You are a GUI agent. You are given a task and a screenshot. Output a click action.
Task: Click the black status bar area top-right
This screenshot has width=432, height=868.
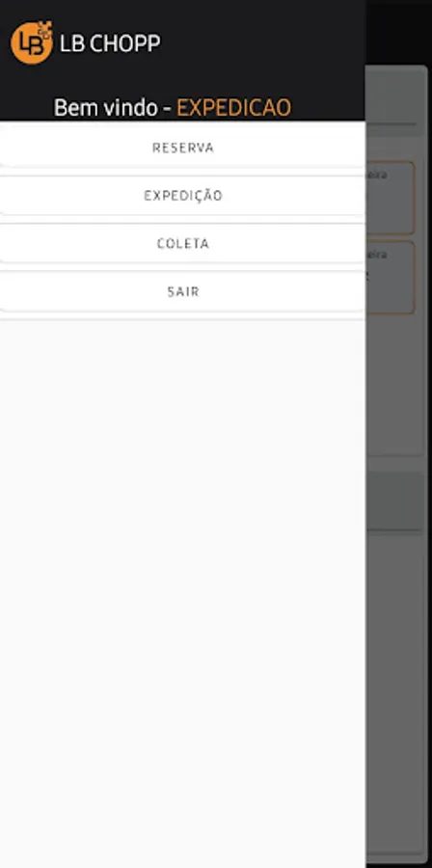pos(398,31)
